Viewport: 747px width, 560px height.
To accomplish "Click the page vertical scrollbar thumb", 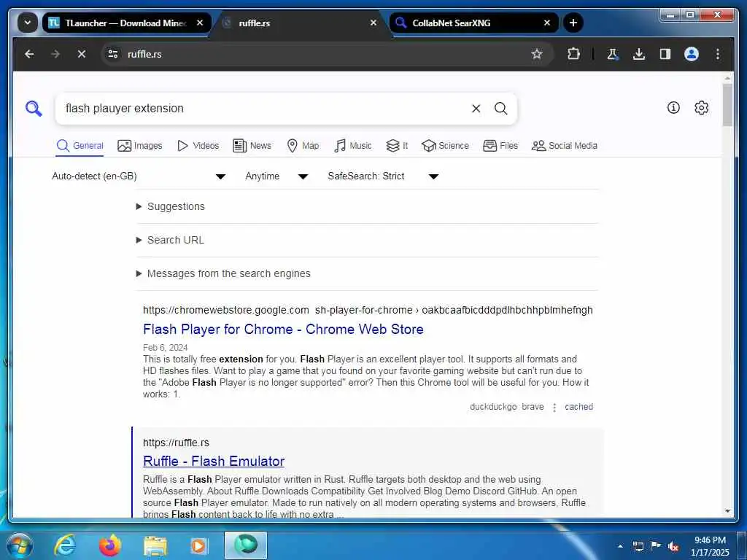I will 727,105.
